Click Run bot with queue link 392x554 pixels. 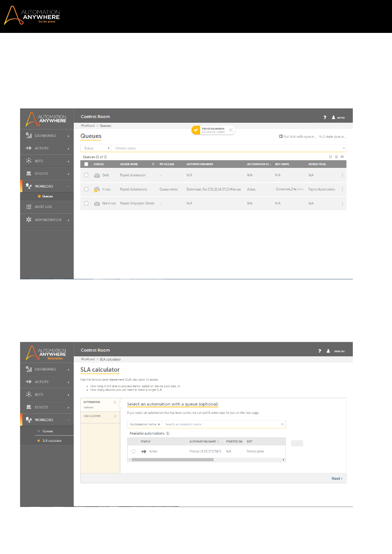298,137
